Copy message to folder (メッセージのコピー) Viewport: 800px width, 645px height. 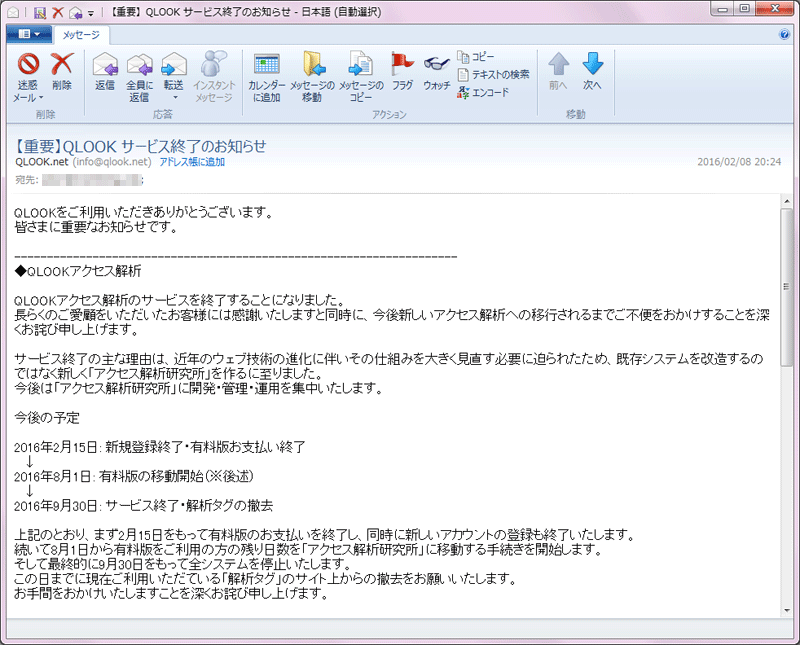(361, 77)
